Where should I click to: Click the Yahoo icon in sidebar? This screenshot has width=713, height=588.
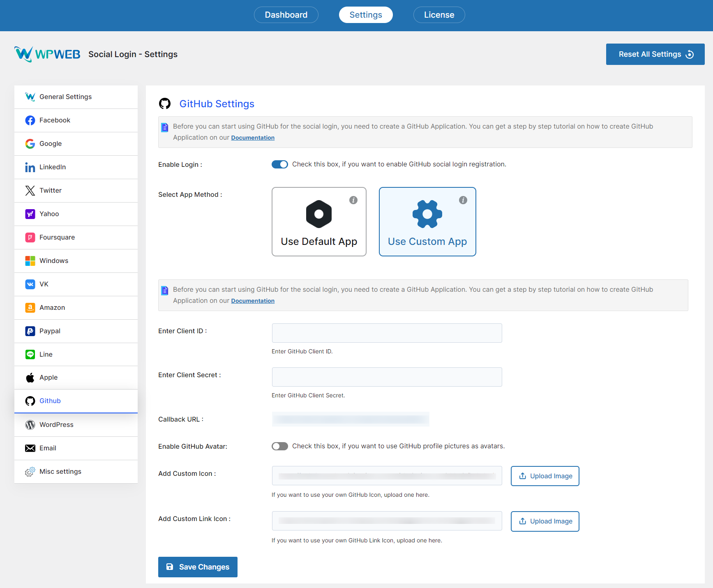pyautogui.click(x=30, y=214)
